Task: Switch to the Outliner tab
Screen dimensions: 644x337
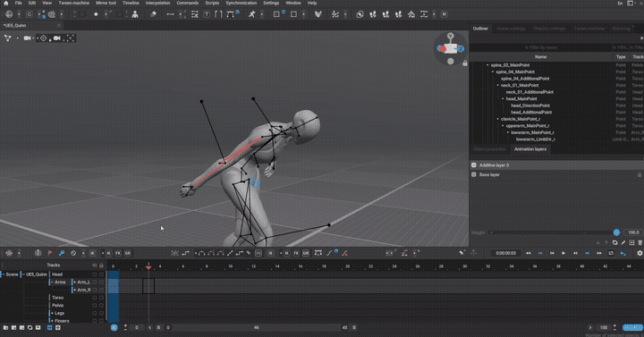Action: [x=480, y=29]
